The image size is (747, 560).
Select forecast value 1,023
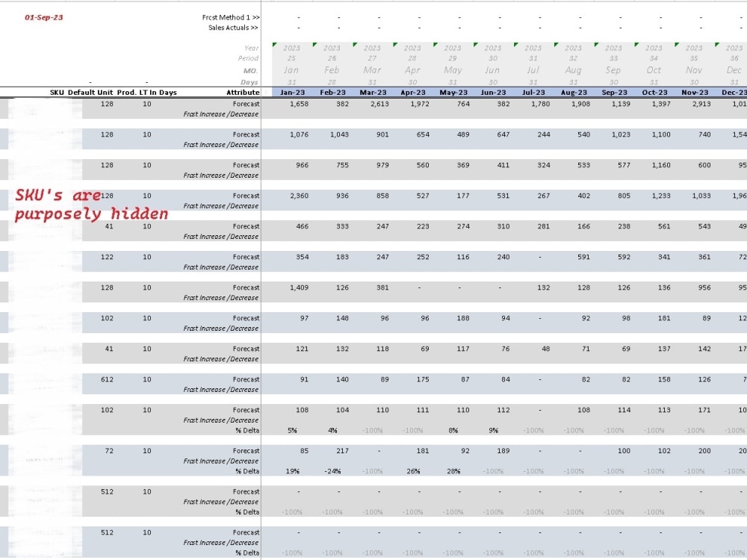click(621, 134)
